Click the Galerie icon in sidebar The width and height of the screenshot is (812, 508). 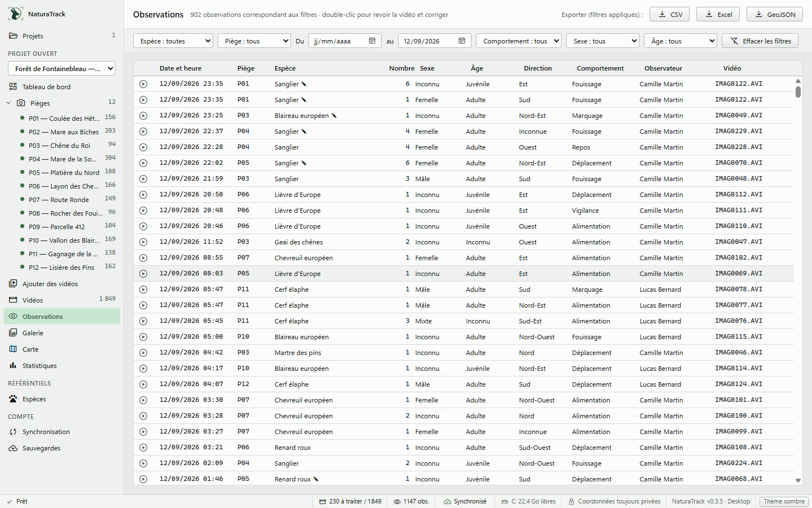[13, 332]
